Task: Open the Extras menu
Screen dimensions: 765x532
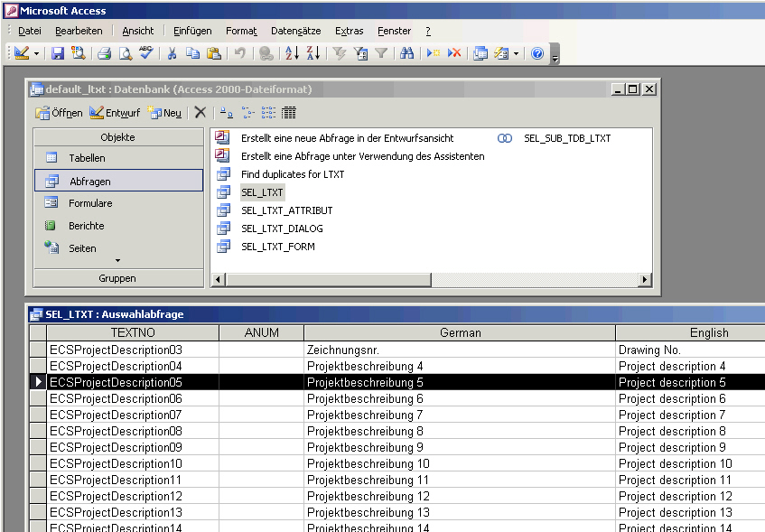Action: (x=350, y=31)
